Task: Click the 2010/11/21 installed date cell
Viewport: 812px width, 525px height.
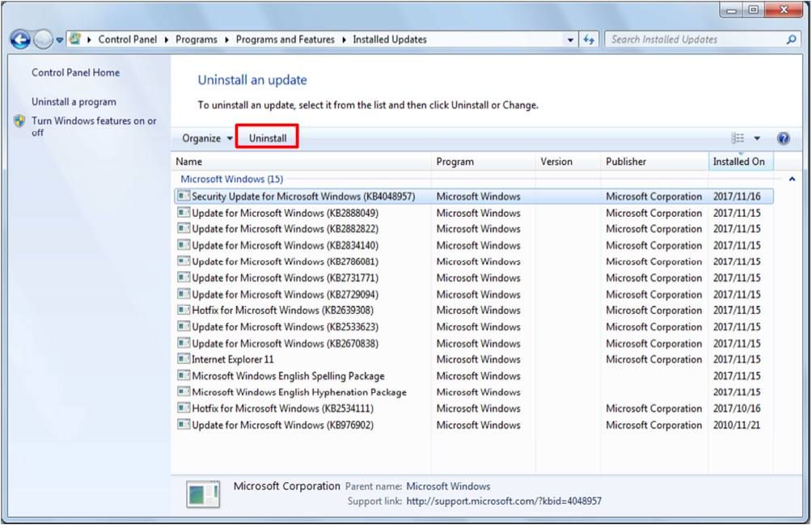Action: point(737,425)
